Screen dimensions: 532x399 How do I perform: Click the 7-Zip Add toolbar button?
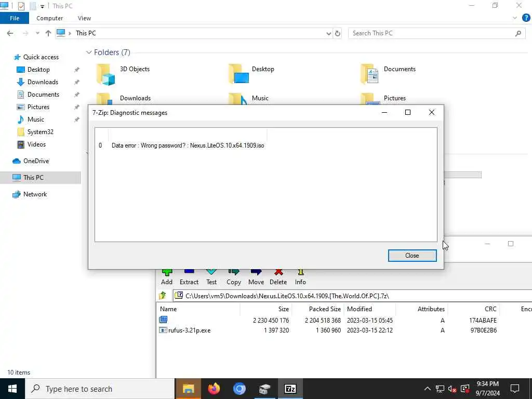point(167,277)
